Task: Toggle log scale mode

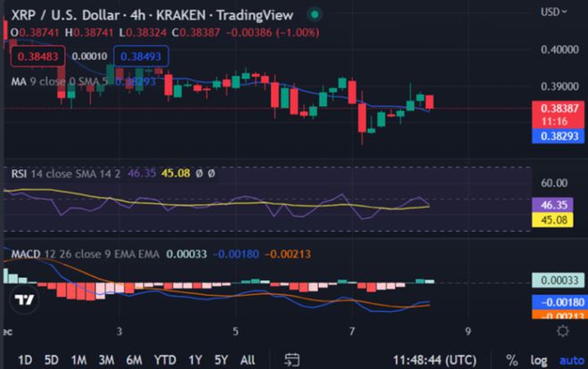Action: point(536,358)
